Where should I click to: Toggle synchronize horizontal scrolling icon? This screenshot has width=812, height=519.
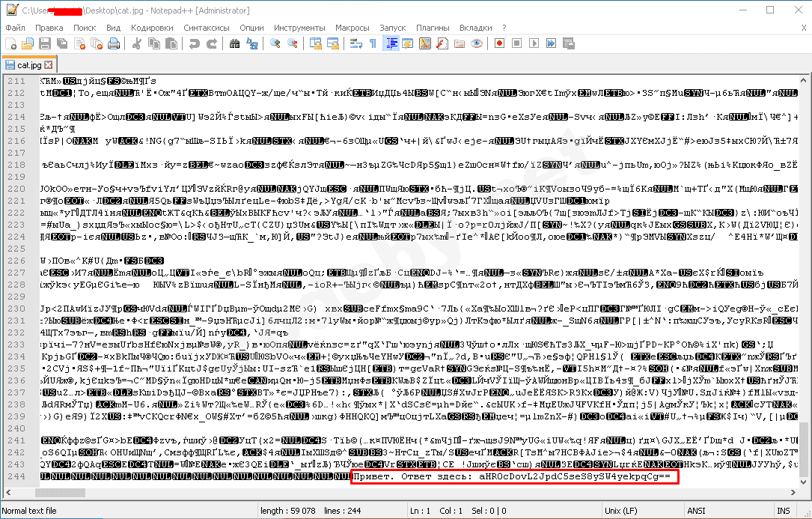(332, 43)
